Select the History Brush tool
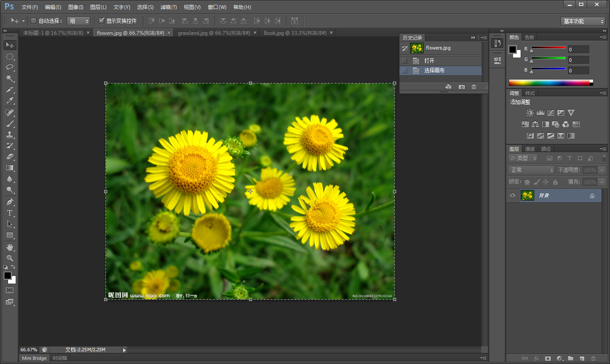 coord(10,146)
